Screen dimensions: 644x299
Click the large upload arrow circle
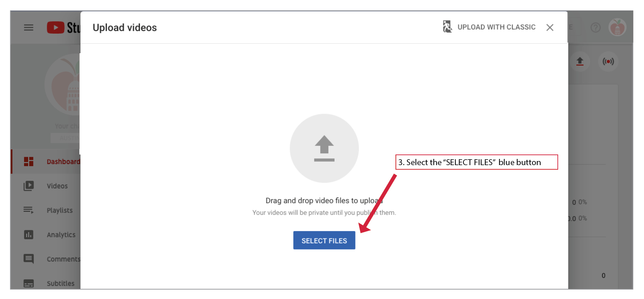click(324, 148)
